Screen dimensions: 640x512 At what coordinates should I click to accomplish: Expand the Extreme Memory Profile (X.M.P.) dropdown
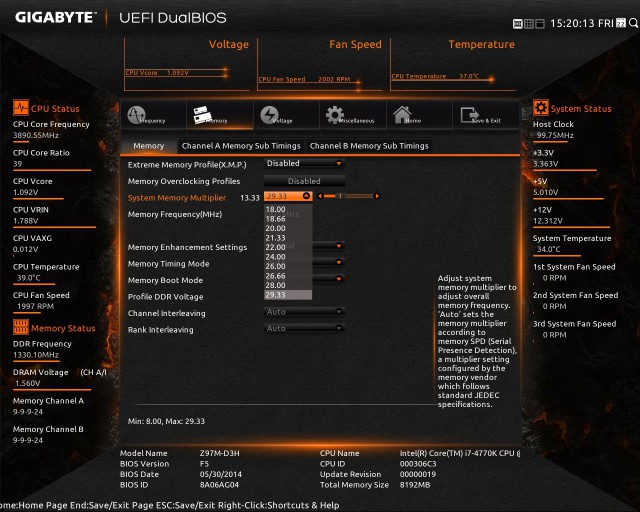[304, 163]
